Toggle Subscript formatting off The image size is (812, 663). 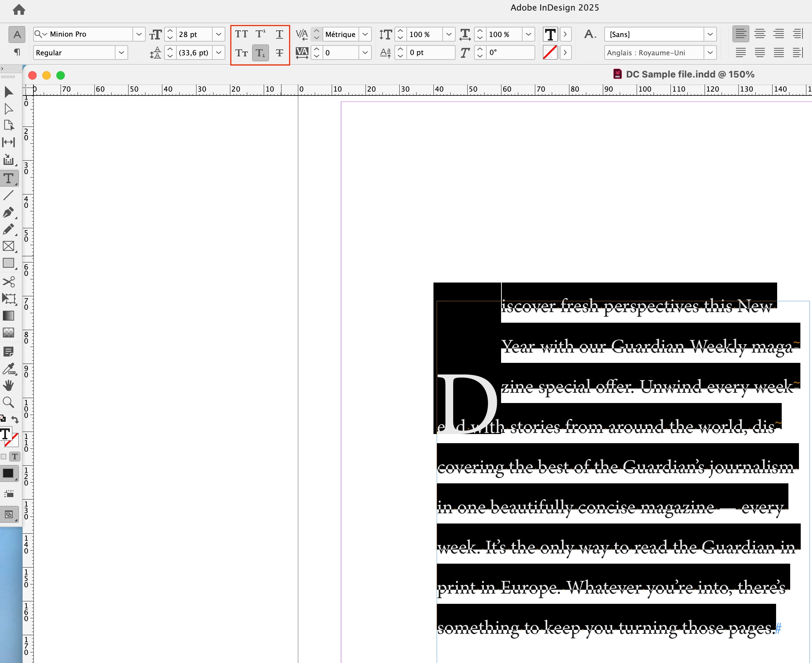click(x=260, y=53)
